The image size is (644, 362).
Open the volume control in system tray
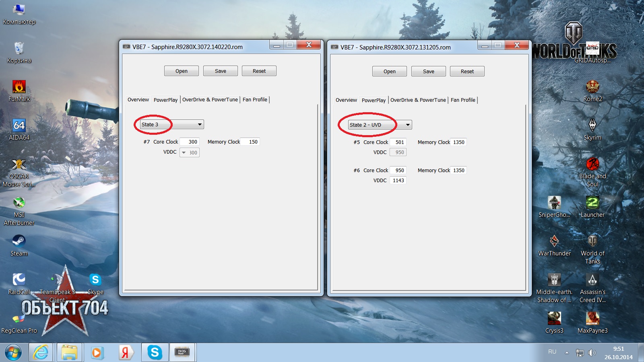tap(592, 353)
